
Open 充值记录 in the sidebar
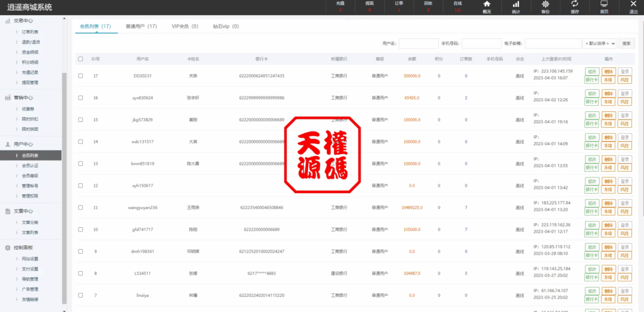tap(30, 72)
